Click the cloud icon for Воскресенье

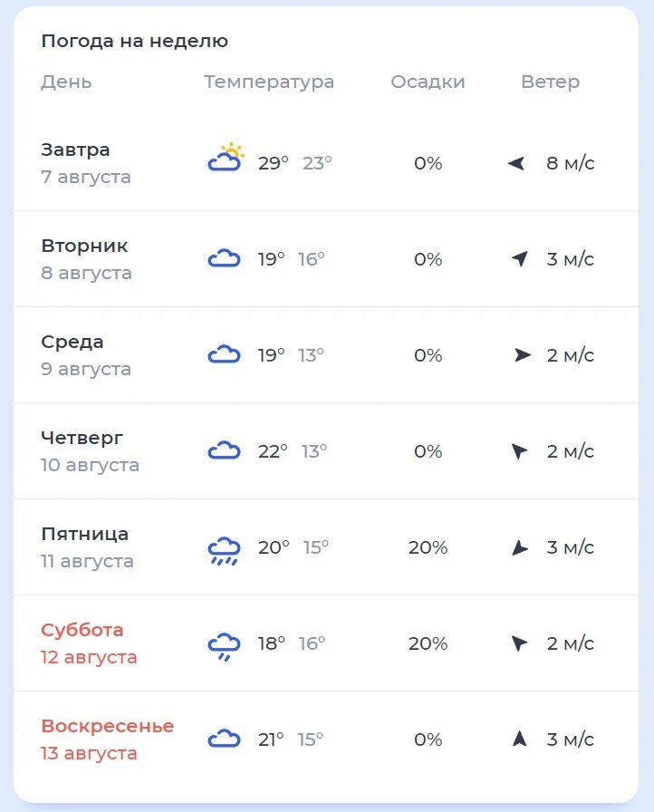coord(224,739)
